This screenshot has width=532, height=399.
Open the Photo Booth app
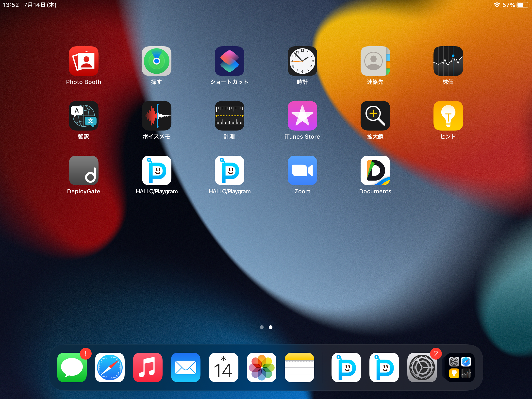point(83,61)
